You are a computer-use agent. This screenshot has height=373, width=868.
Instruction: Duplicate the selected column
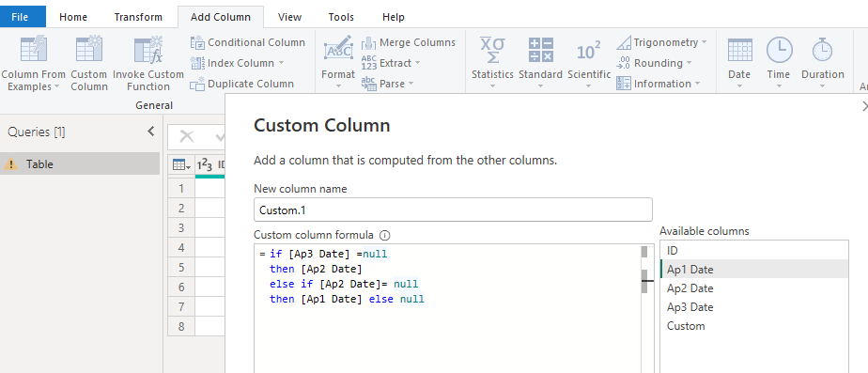pos(242,84)
